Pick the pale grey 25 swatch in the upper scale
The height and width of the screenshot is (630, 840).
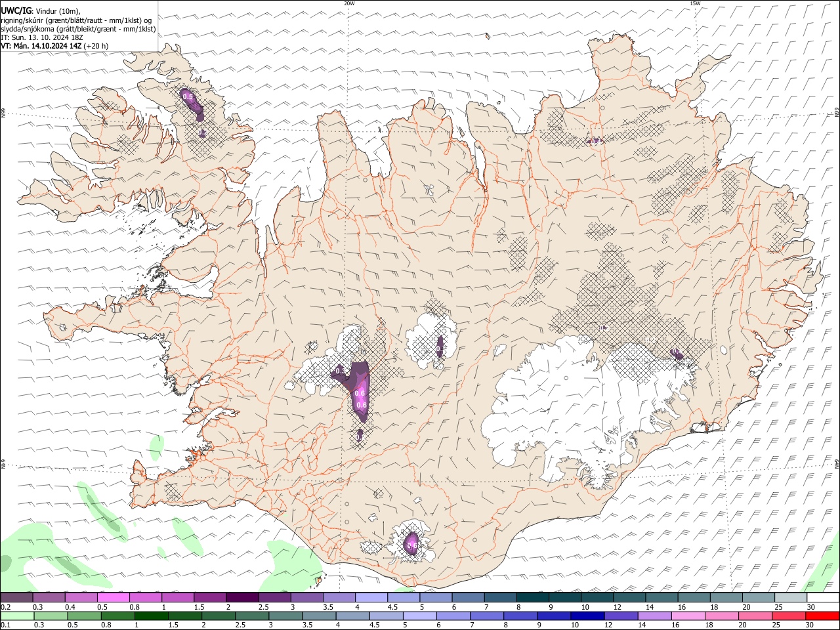click(x=790, y=598)
